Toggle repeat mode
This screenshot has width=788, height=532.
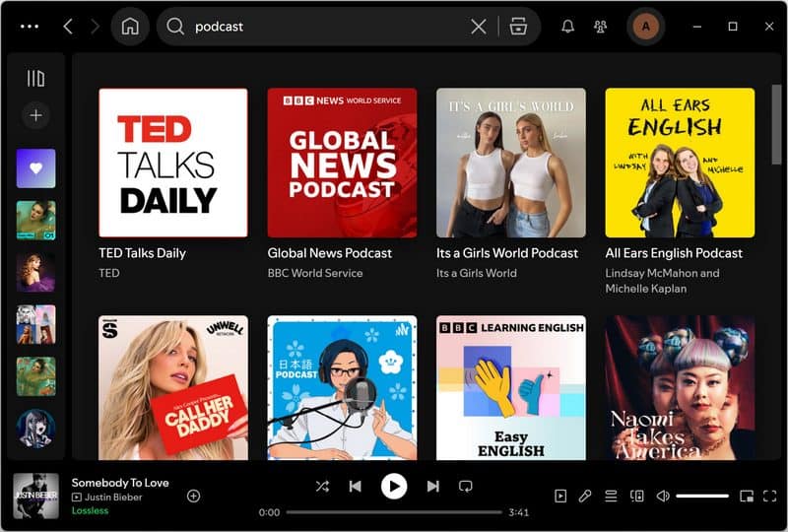(x=465, y=487)
